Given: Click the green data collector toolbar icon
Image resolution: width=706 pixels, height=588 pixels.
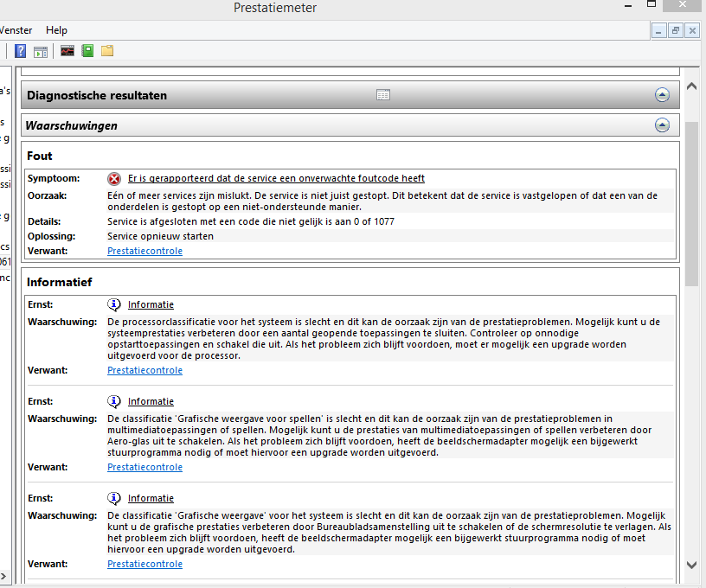Looking at the screenshot, I should tap(87, 51).
